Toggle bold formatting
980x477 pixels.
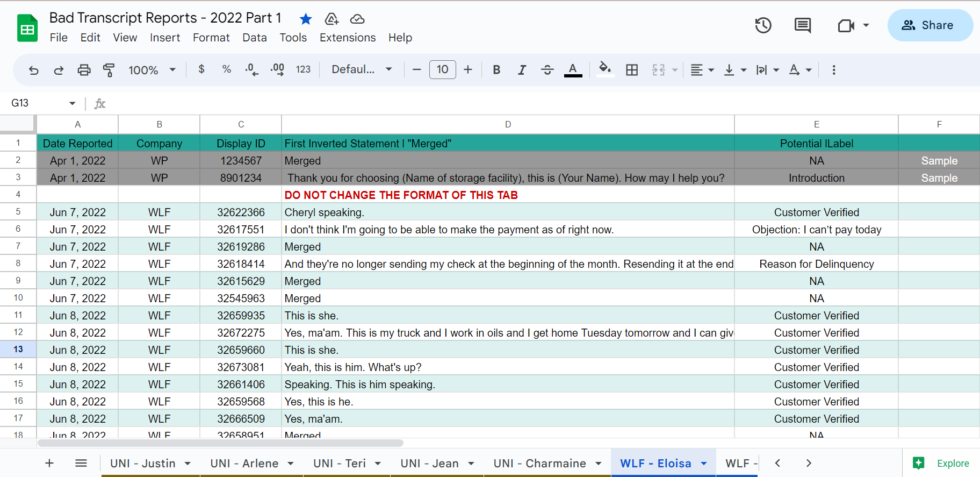click(x=496, y=70)
